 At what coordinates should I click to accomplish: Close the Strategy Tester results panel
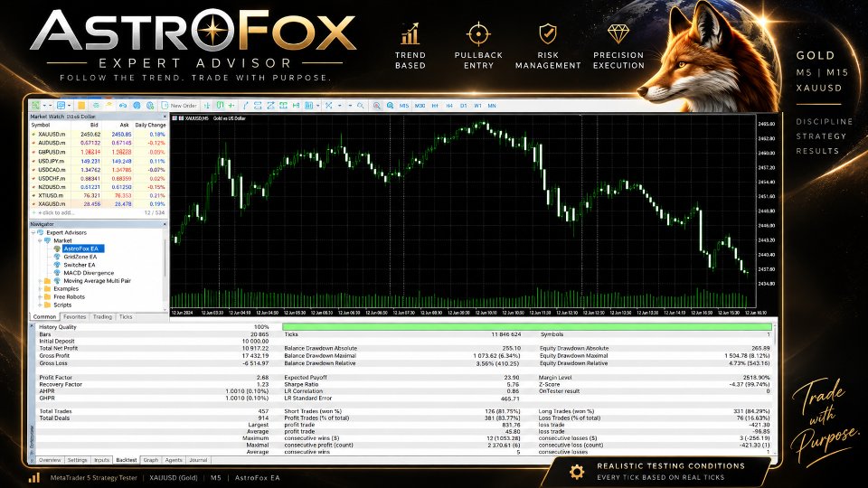(32, 326)
